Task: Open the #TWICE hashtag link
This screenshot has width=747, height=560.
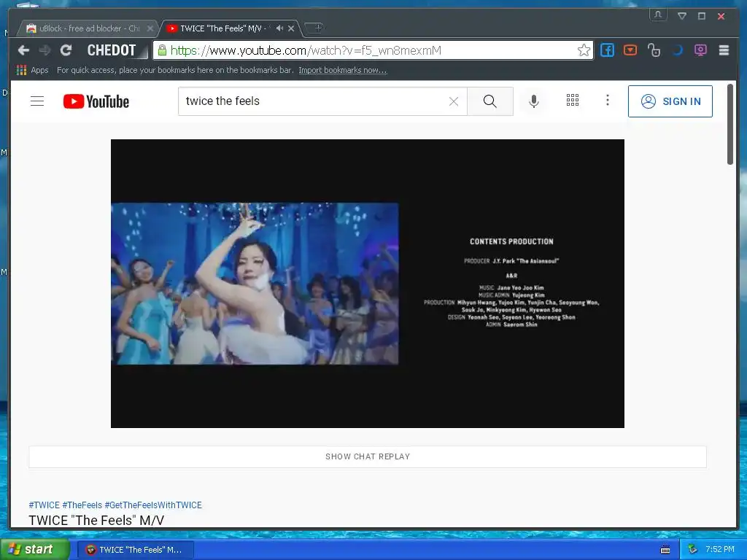Action: click(44, 505)
